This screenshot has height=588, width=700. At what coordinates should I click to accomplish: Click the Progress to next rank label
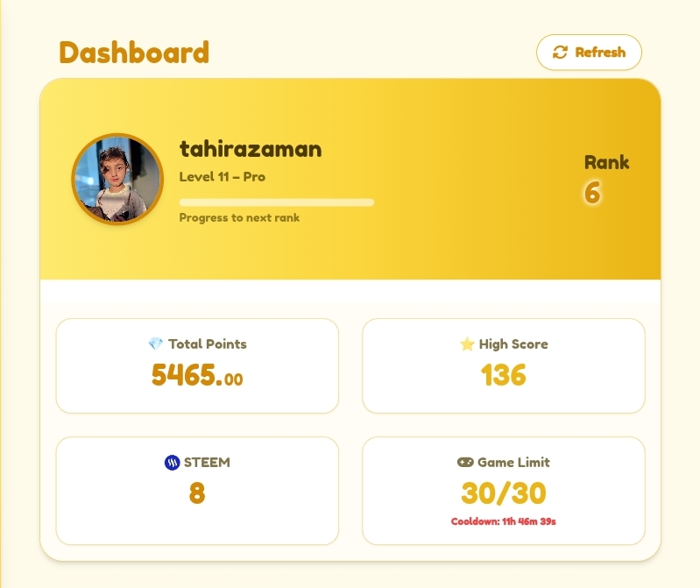point(239,218)
